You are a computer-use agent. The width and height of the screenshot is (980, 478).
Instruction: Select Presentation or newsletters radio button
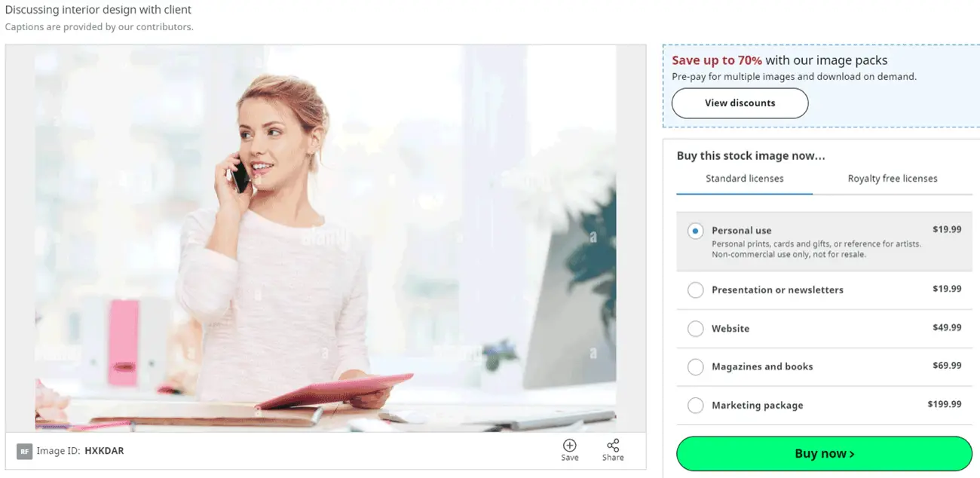[x=696, y=290]
